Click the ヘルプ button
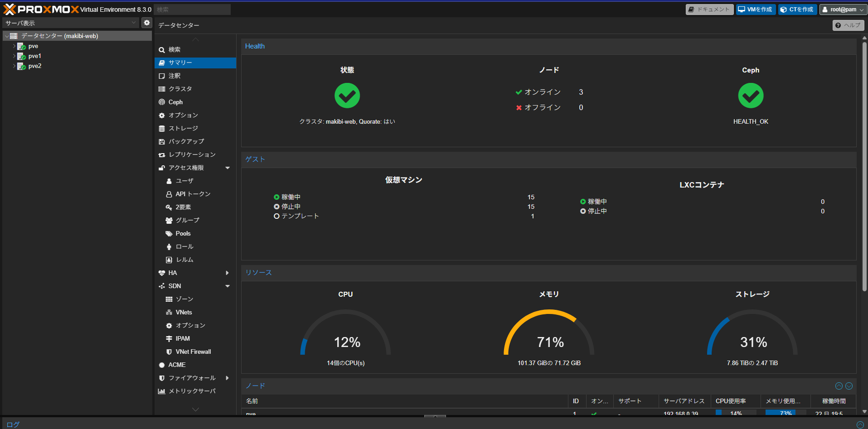The image size is (868, 429). coord(848,25)
